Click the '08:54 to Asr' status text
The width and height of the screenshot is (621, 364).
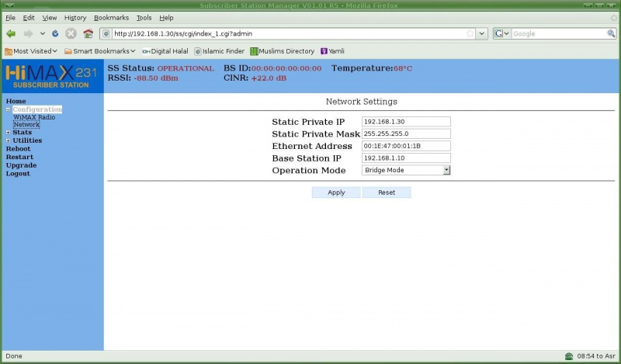(596, 356)
